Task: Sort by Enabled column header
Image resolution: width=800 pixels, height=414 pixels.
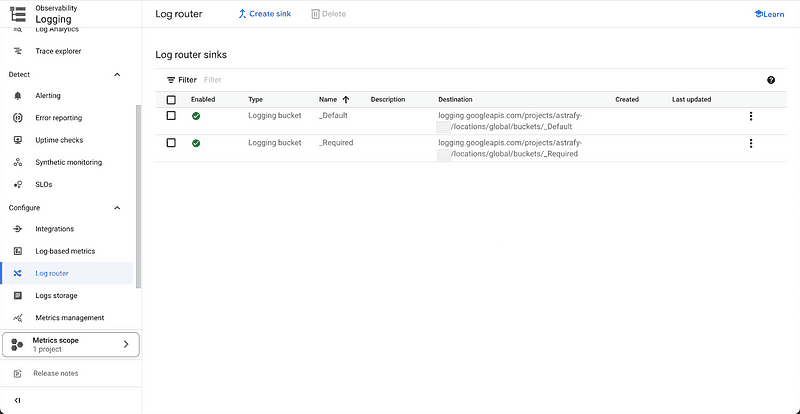Action: 203,100
